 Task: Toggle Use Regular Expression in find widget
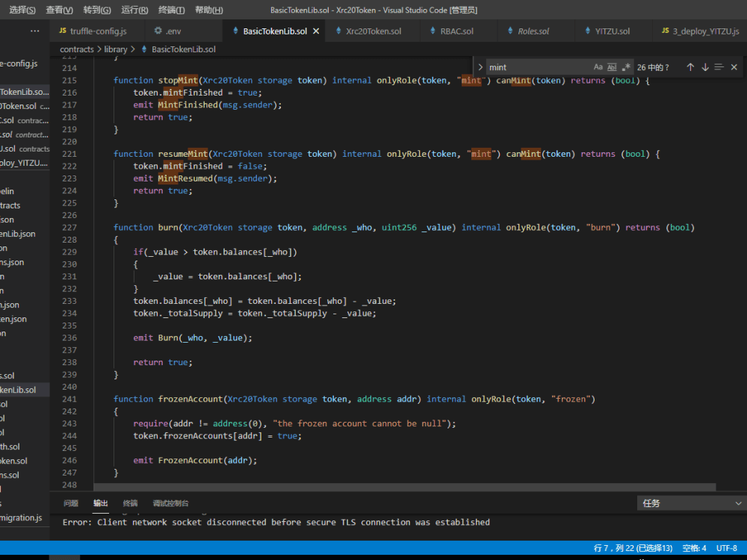tap(626, 67)
